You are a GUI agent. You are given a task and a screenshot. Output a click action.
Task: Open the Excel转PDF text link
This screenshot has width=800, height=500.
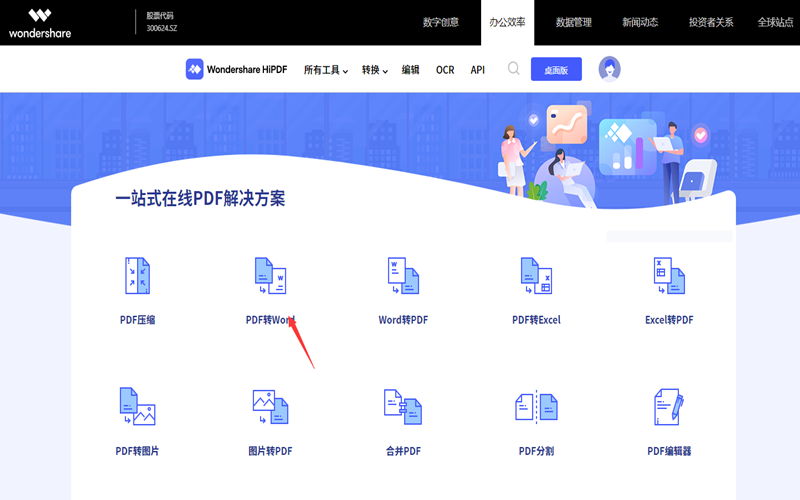point(669,320)
